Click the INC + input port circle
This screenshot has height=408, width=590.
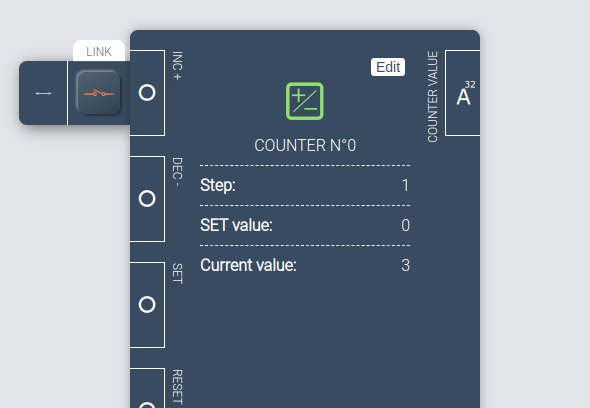click(147, 93)
